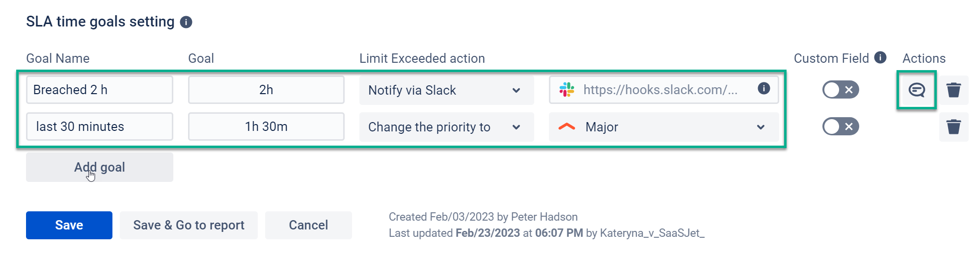Open the comment action for Breached 2 h goal
980x253 pixels.
click(x=916, y=90)
